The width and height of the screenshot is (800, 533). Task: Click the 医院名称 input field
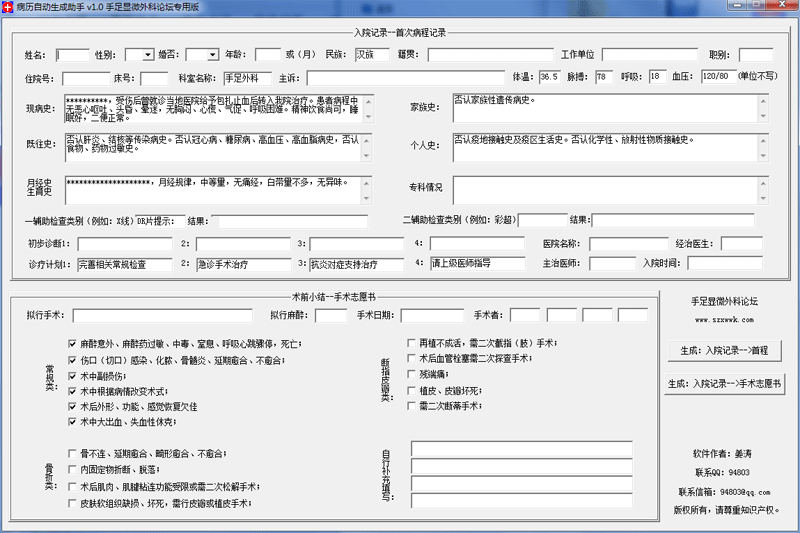pyautogui.click(x=629, y=244)
